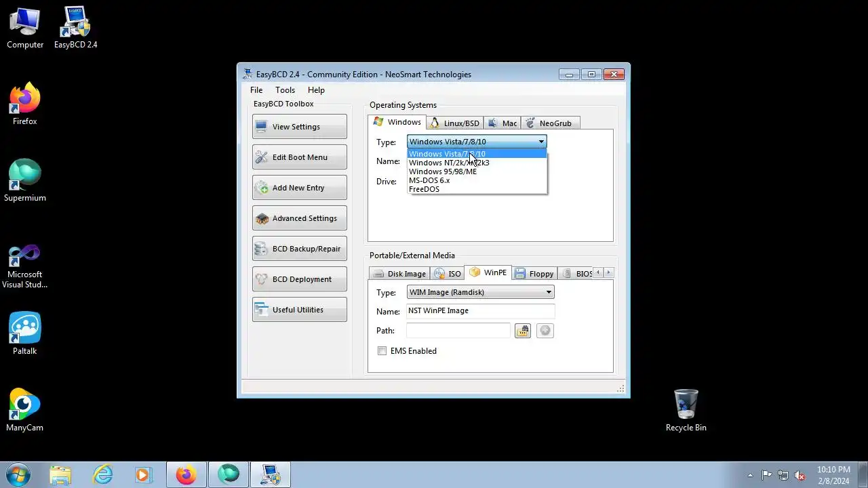868x488 pixels.
Task: Click the Useful Utilities button
Action: pyautogui.click(x=299, y=310)
